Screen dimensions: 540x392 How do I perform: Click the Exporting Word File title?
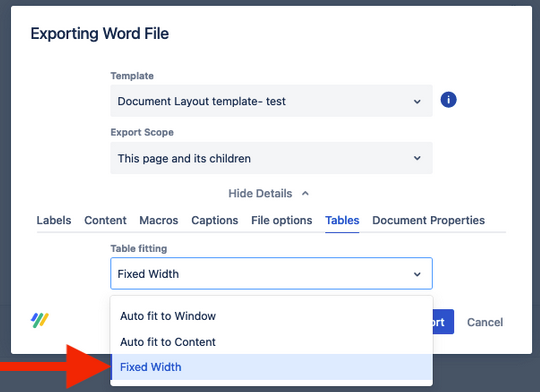100,34
